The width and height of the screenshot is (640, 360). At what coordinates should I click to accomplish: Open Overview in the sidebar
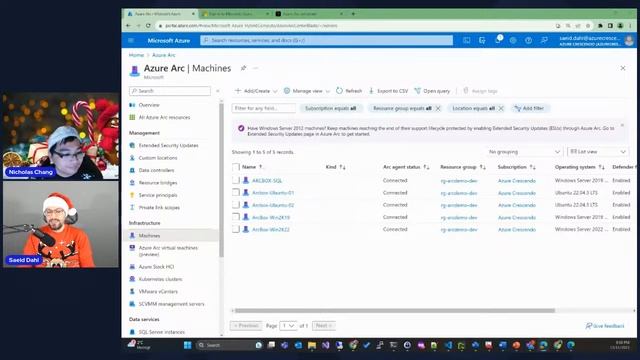pos(149,105)
